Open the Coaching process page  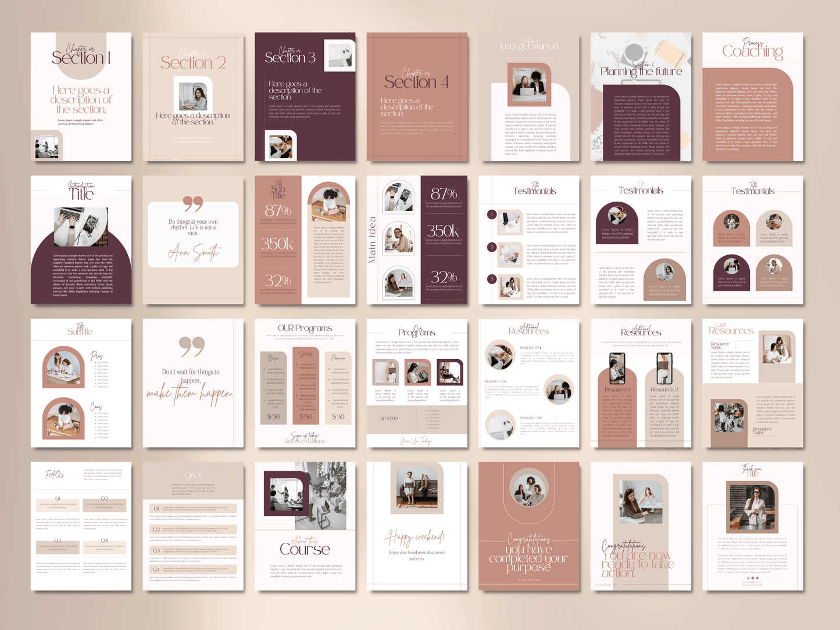click(x=753, y=97)
